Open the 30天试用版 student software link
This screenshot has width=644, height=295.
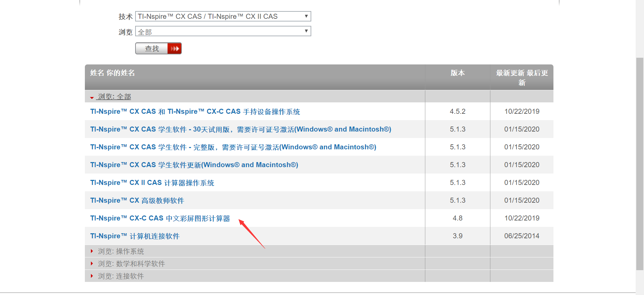click(x=241, y=129)
